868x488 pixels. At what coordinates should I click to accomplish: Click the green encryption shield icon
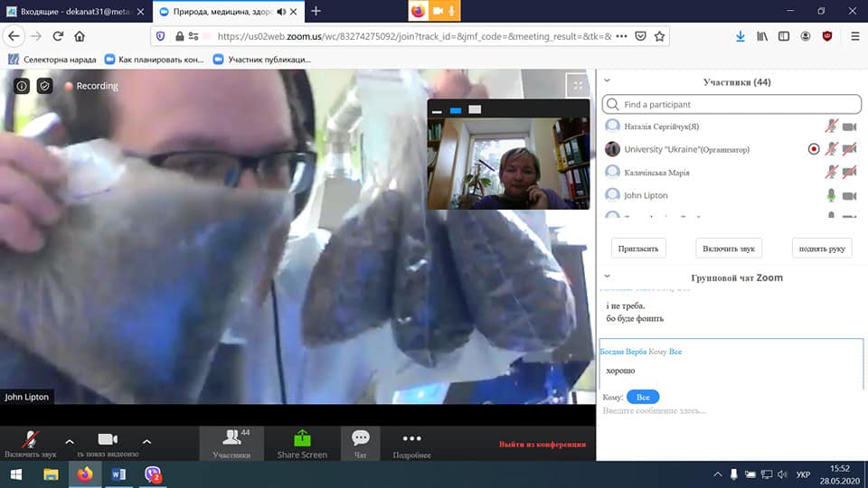[44, 86]
